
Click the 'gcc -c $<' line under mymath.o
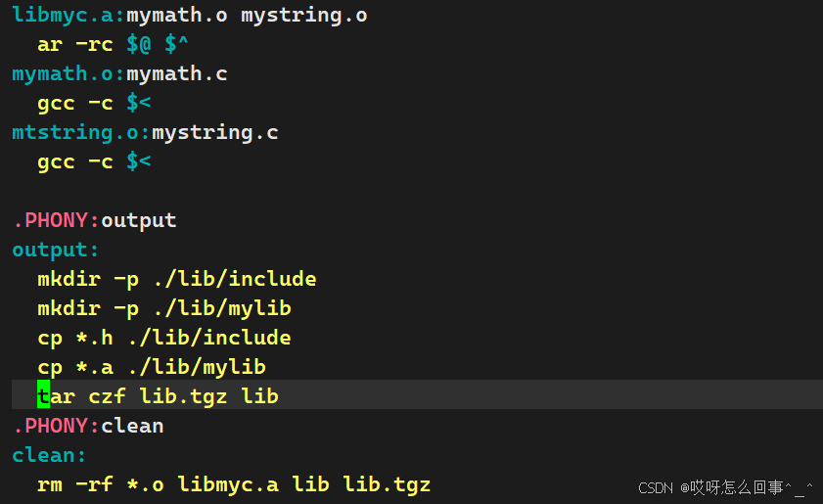tap(94, 104)
